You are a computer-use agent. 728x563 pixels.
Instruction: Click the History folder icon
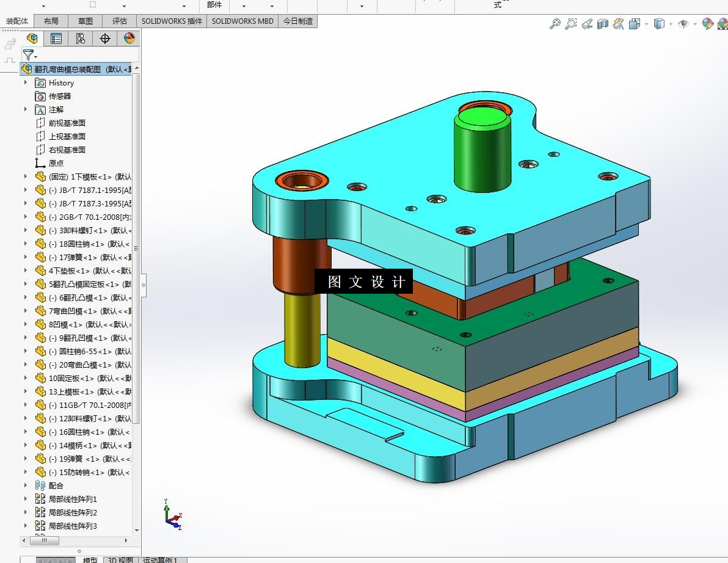[x=40, y=82]
